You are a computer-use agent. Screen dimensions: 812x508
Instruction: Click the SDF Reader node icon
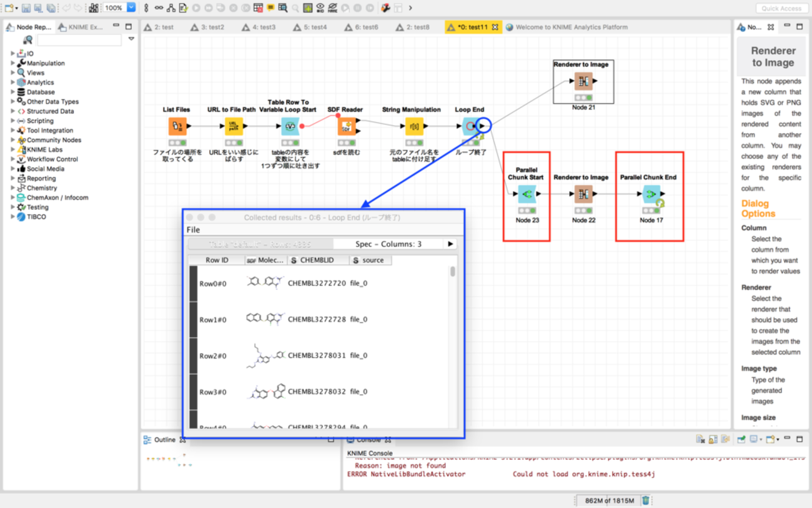click(x=347, y=127)
